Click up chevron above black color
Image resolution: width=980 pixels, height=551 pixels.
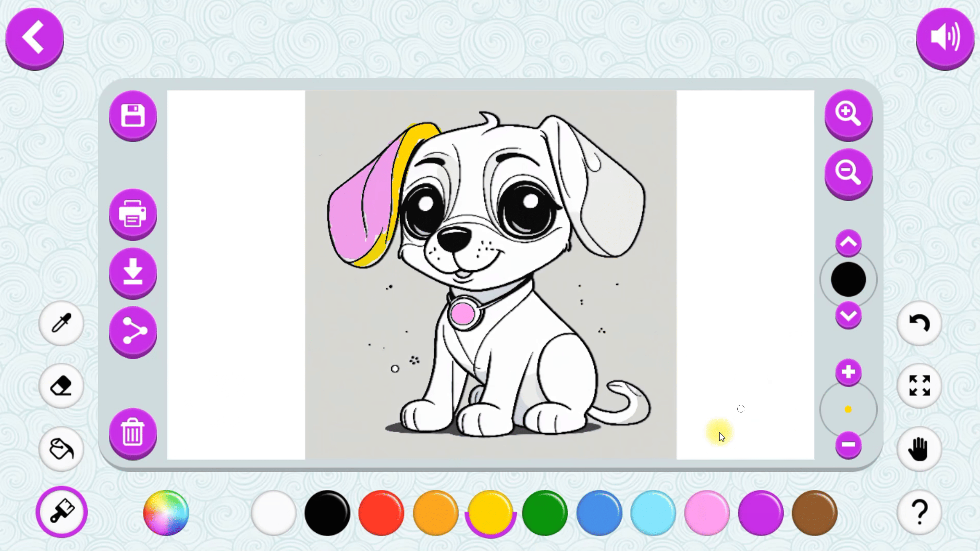[x=848, y=242]
